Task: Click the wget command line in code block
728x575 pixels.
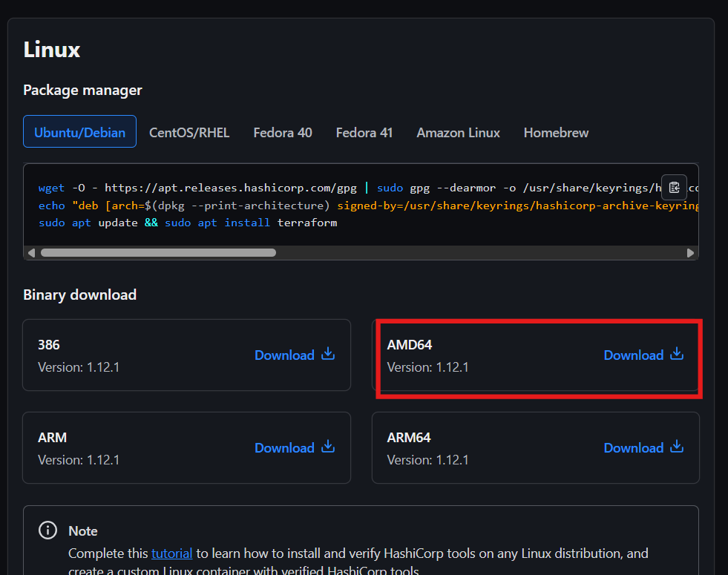Action: 368,188
